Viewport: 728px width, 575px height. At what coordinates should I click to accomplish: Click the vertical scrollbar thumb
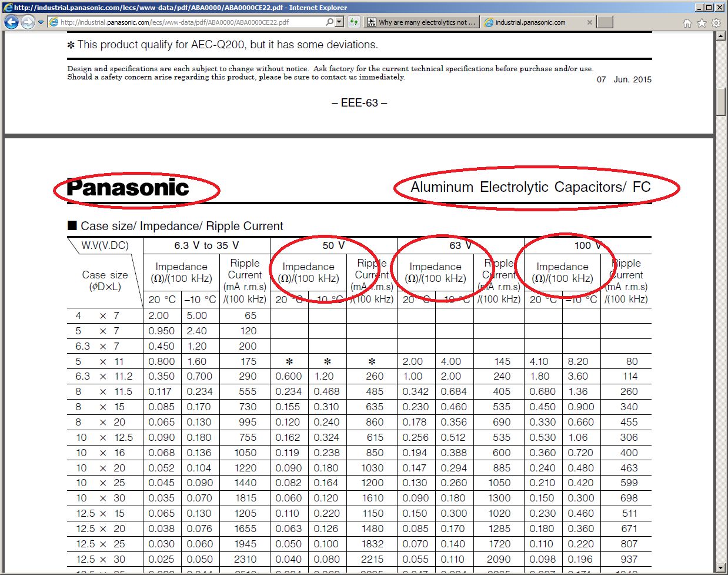[x=721, y=102]
